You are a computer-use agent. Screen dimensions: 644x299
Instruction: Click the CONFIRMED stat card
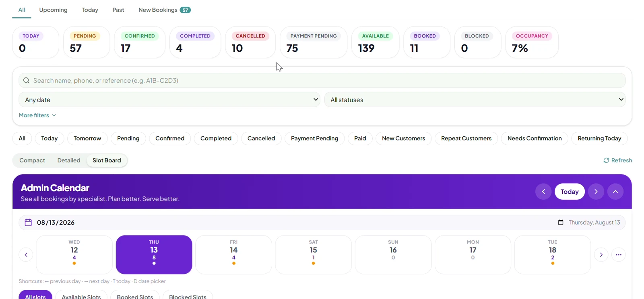click(140, 42)
